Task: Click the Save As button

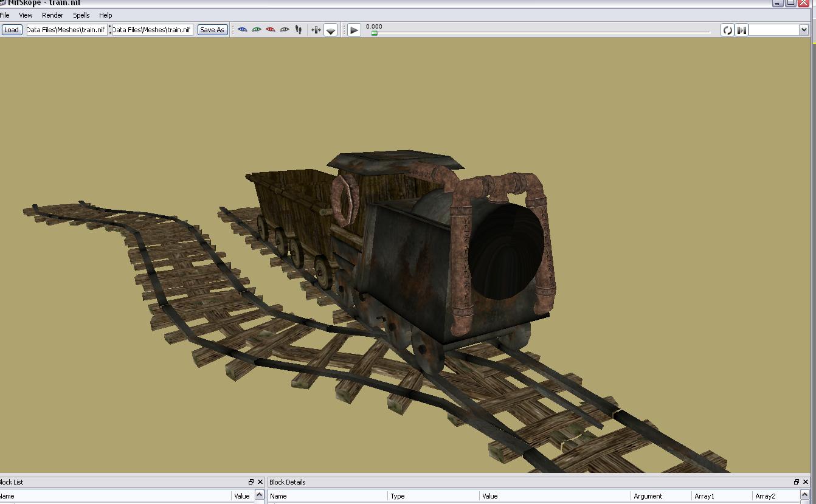Action: (x=212, y=30)
